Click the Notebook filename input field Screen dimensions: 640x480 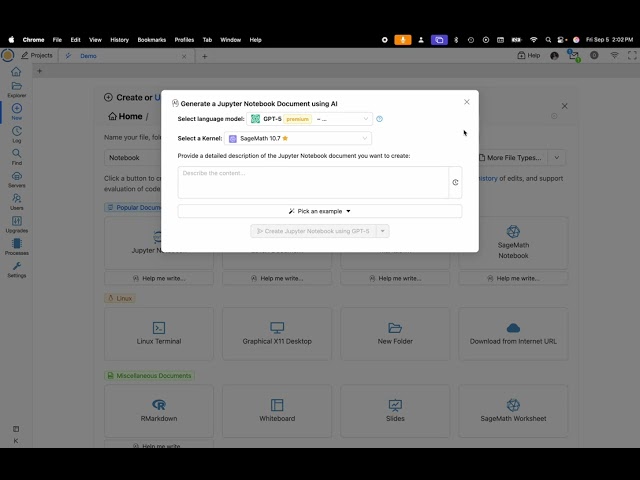click(x=135, y=158)
